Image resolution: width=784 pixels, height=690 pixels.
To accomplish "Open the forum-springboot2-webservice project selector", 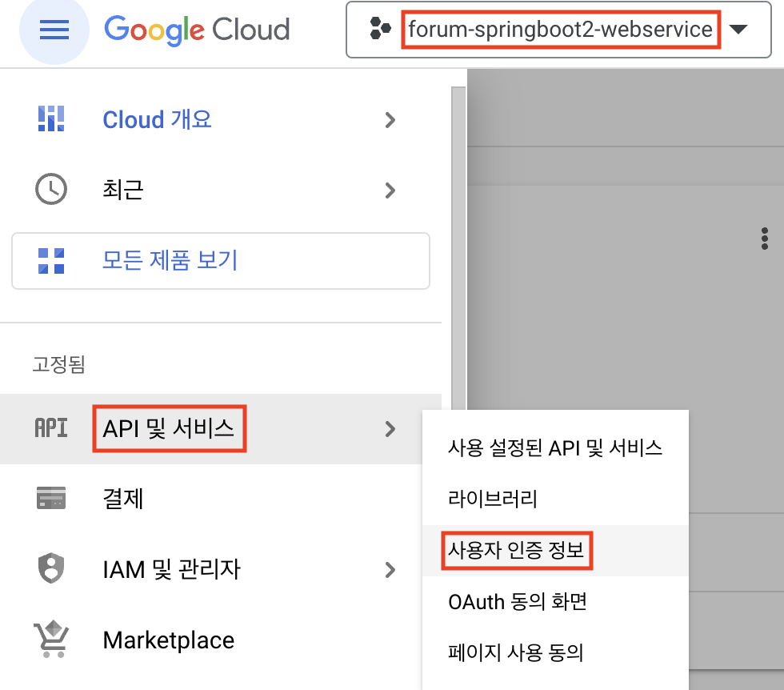I will coord(558,30).
